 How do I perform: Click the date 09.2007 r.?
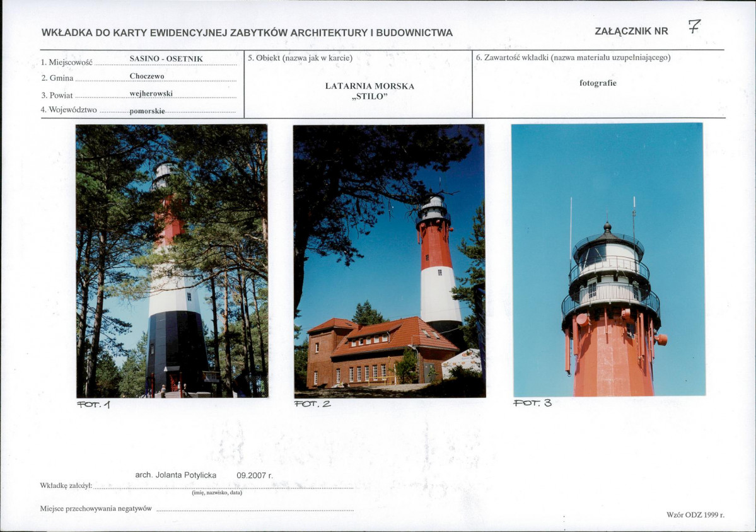coord(255,475)
